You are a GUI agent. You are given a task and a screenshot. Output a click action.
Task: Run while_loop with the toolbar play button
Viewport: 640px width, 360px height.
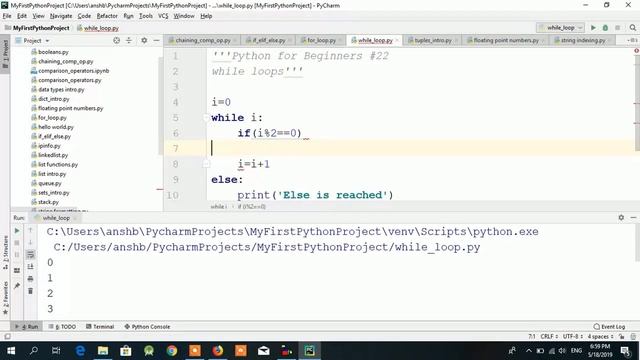click(x=593, y=28)
